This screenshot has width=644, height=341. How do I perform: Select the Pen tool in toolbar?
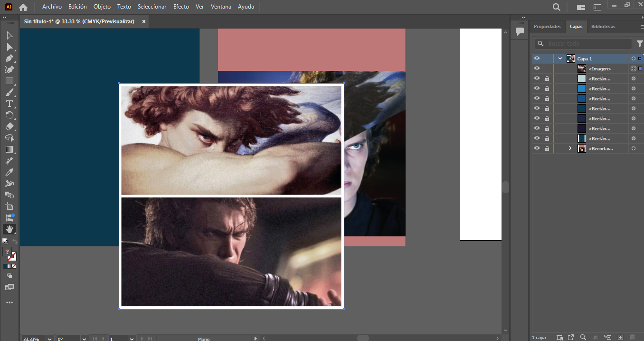9,58
